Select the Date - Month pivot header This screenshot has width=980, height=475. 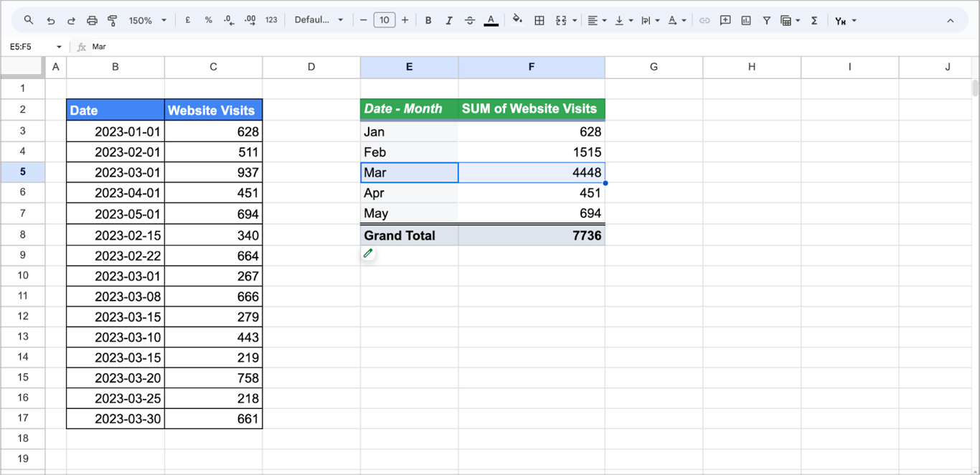(x=409, y=109)
